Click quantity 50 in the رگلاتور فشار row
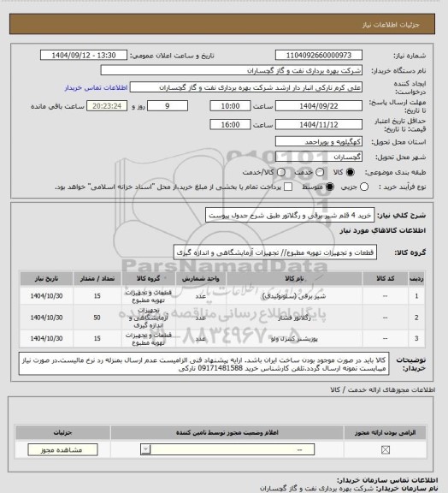Viewport: 448px width, 493px height. [97, 318]
